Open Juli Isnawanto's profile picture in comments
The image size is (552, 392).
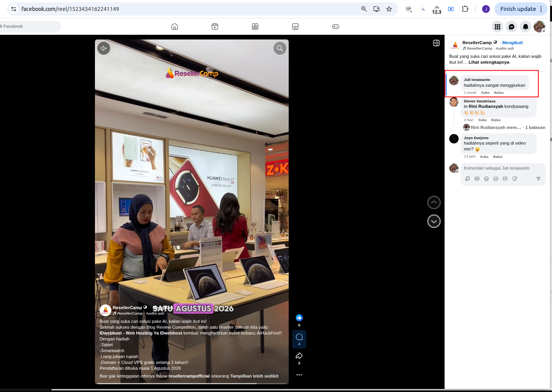pos(454,81)
